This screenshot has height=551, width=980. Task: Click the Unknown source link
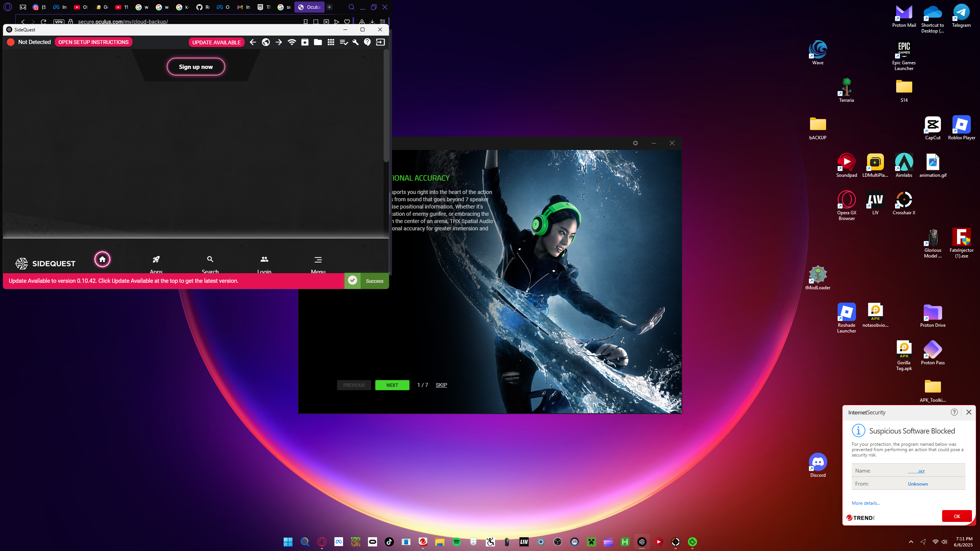point(918,484)
